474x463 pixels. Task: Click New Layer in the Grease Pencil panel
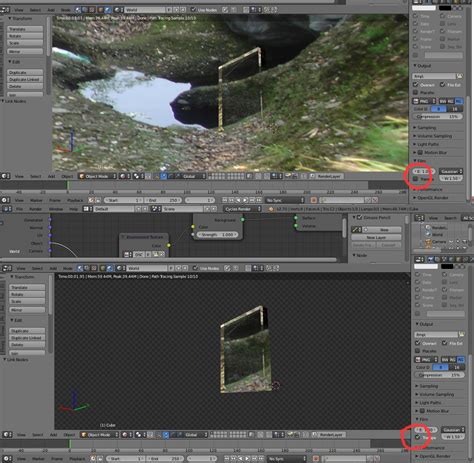376,237
